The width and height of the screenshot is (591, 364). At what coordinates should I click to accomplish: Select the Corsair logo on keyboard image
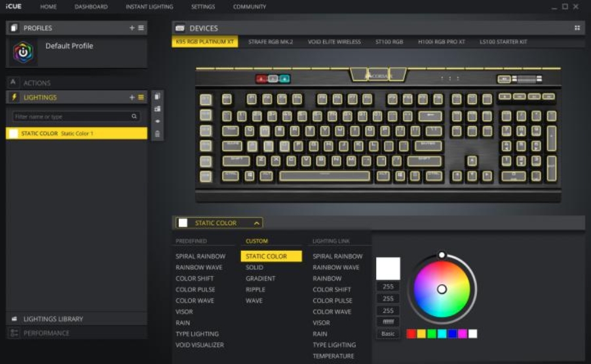[379, 76]
